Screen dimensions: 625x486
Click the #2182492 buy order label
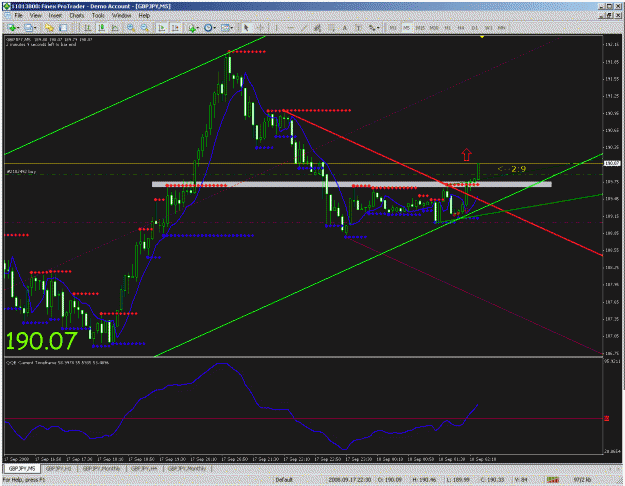point(21,172)
